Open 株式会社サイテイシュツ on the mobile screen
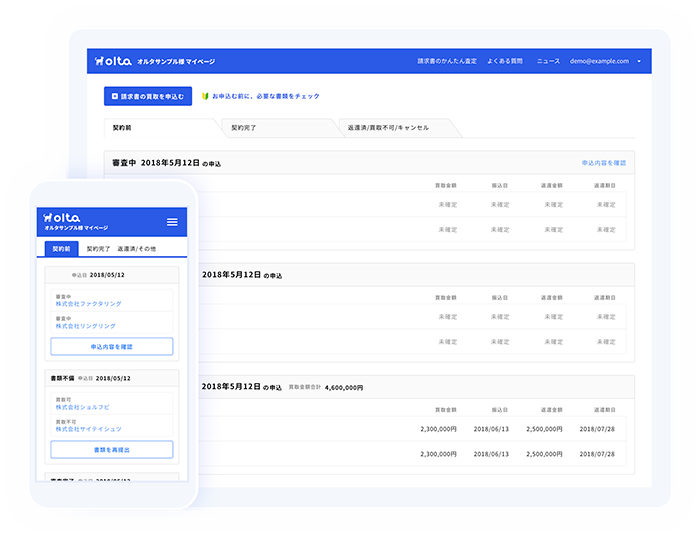700x537 pixels. click(x=88, y=429)
